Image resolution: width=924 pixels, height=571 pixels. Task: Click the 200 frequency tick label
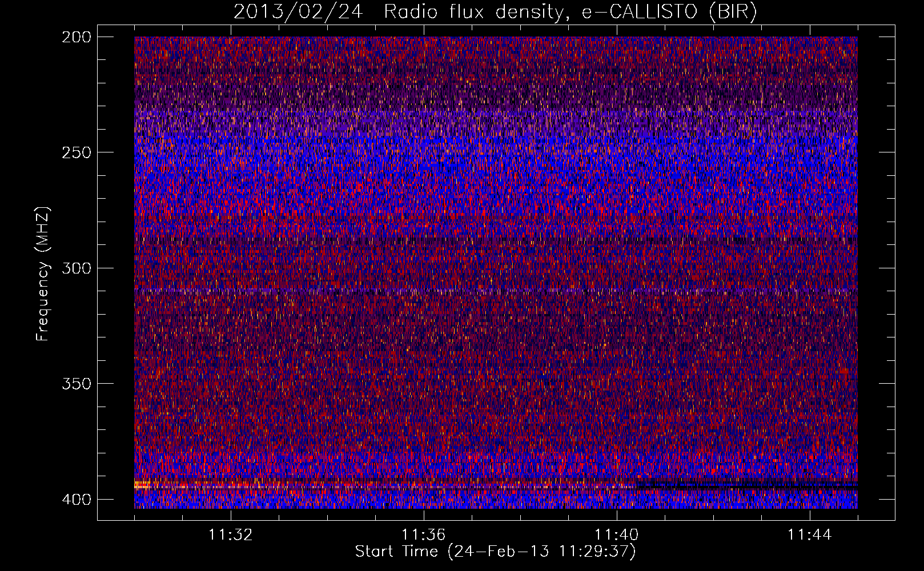click(76, 37)
